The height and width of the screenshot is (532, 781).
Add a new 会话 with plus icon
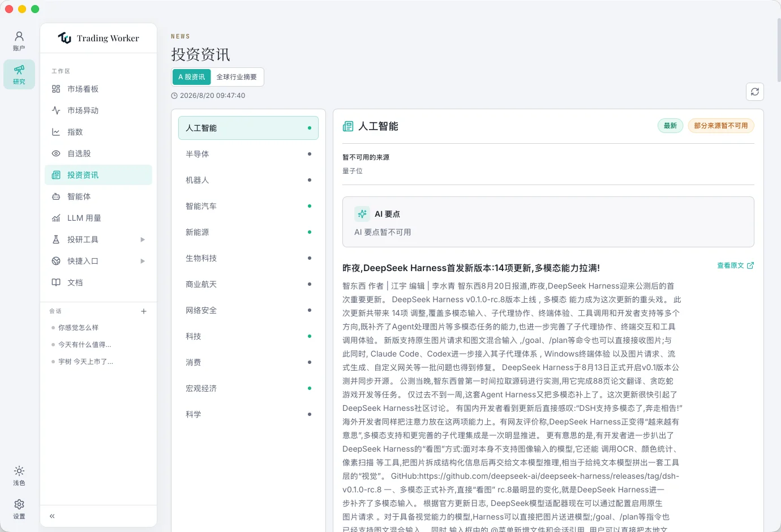[x=144, y=311]
